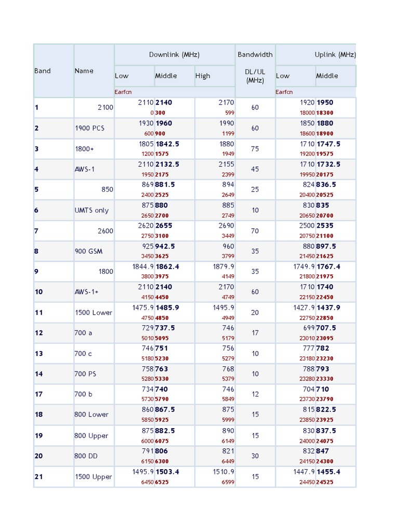Image resolution: width=399 pixels, height=532 pixels.
Task: Click the 1500 Upper name cell
Action: (x=94, y=477)
